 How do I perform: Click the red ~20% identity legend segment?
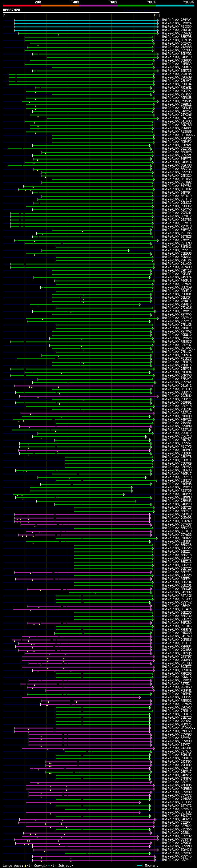(22, 6)
